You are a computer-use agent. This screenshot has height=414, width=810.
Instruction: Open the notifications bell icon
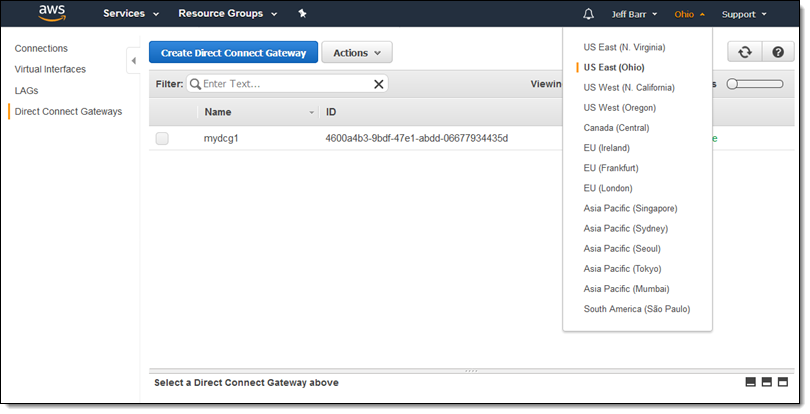click(x=588, y=14)
